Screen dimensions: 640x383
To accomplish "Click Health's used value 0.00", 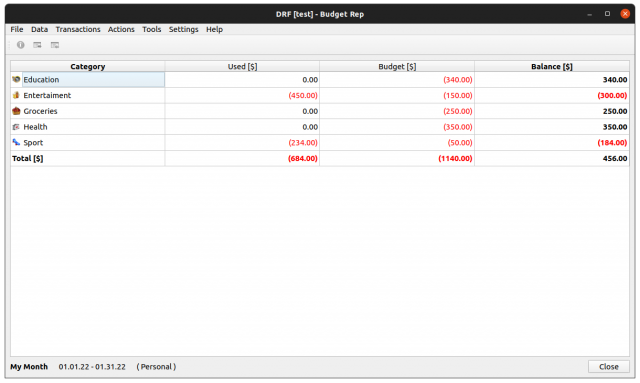I will (310, 127).
